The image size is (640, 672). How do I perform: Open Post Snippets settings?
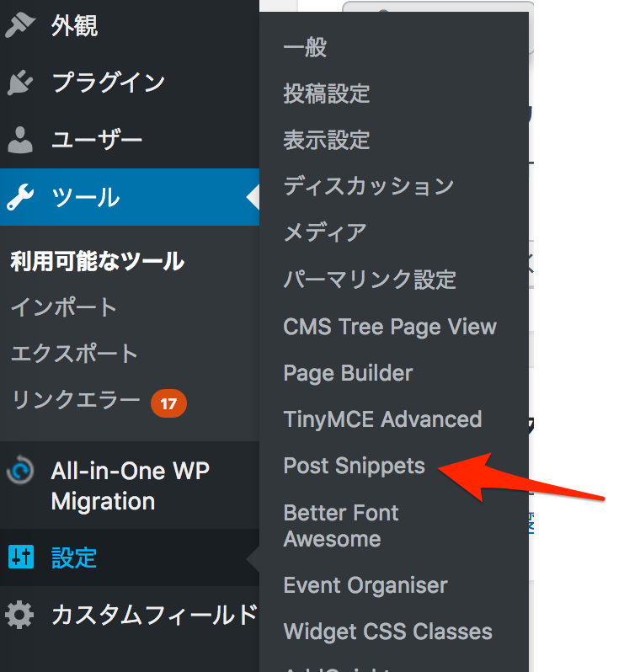(x=354, y=466)
